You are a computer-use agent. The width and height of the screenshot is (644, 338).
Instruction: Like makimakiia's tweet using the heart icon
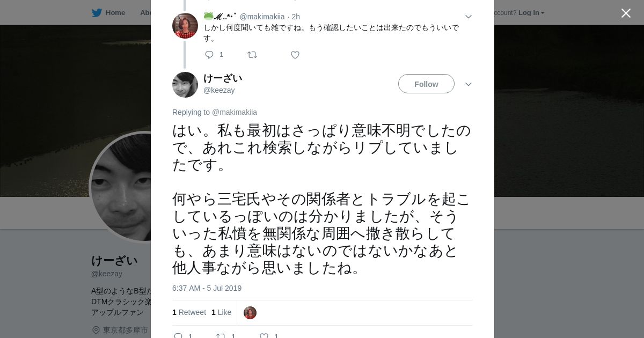click(x=295, y=55)
